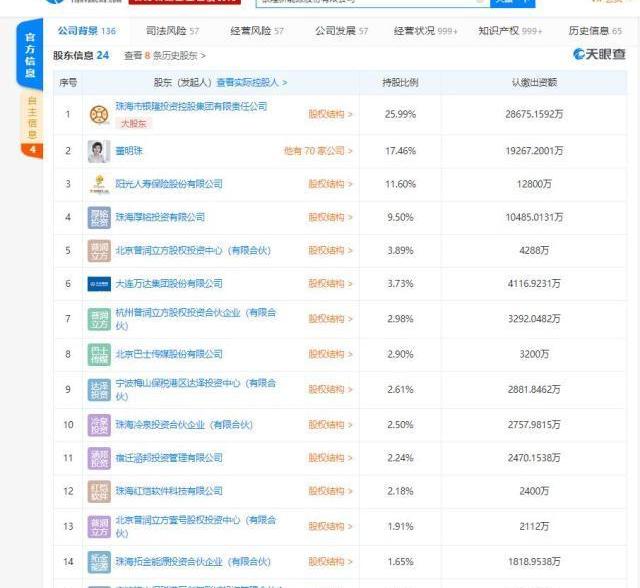Viewport: 640px width, 588px height.
Task: Click 宁波梅山保税港区达濠 logo icon
Action: pos(99,390)
